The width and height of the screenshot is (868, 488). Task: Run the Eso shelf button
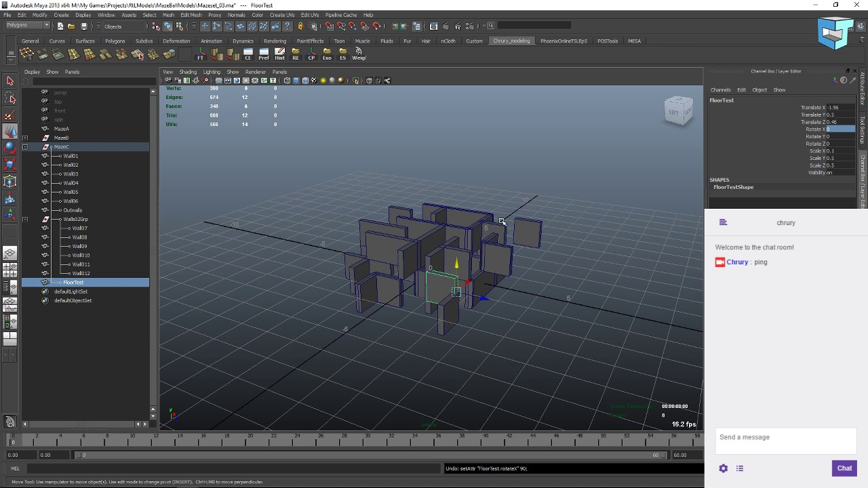(x=327, y=54)
